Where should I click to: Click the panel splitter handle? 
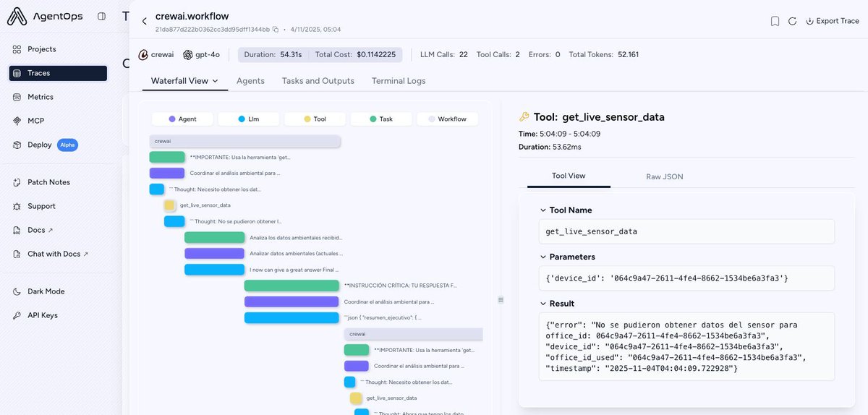click(501, 299)
